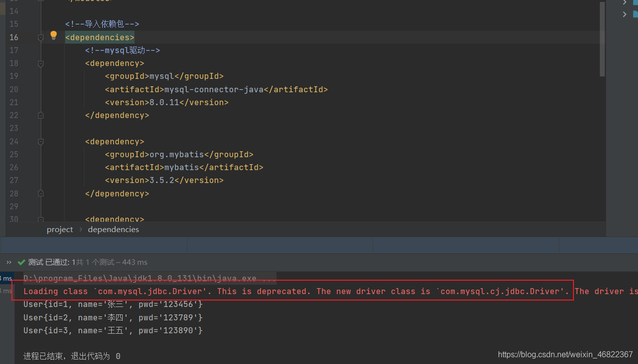The width and height of the screenshot is (638, 364).
Task: Click the green test-passed checkmark icon
Action: (21, 262)
